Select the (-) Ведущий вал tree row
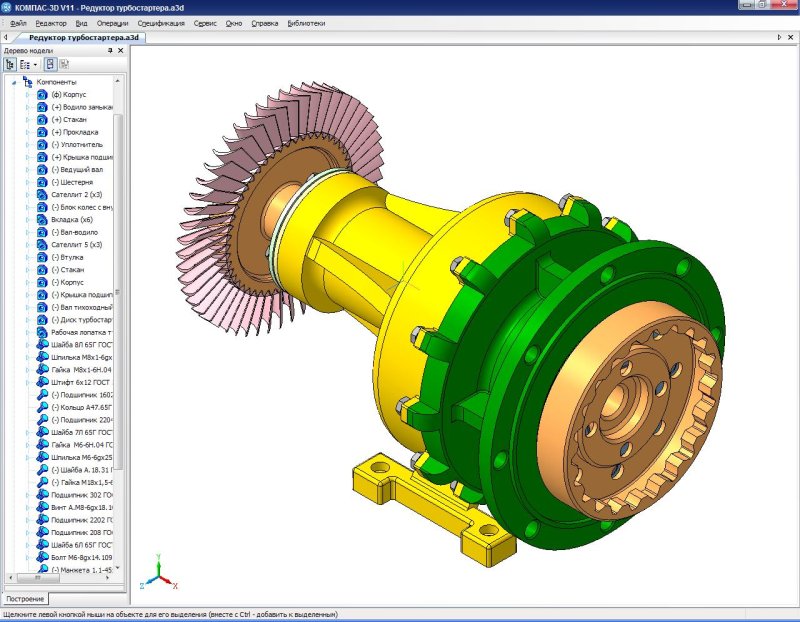The width and height of the screenshot is (800, 622). 70,169
